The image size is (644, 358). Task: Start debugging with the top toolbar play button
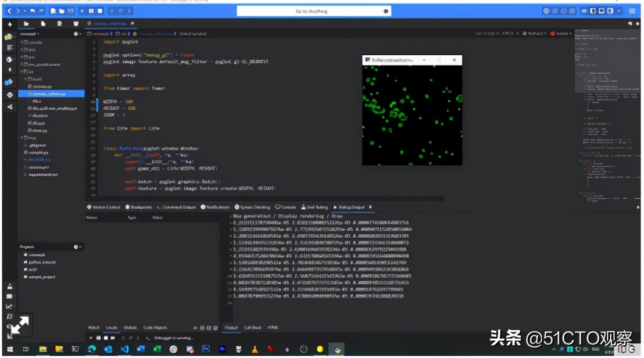82,11
